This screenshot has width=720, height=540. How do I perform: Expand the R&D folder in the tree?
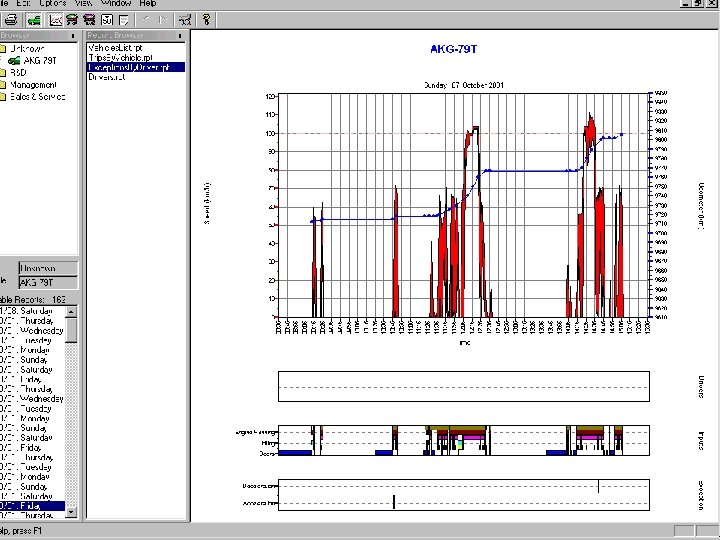pos(18,73)
